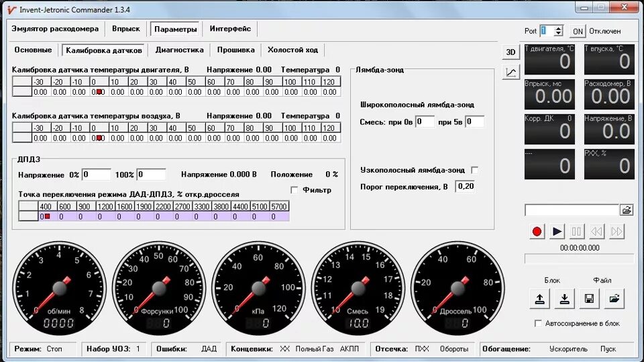The image size is (644, 362).
Task: Browse for log file with folder icon
Action: [x=627, y=210]
